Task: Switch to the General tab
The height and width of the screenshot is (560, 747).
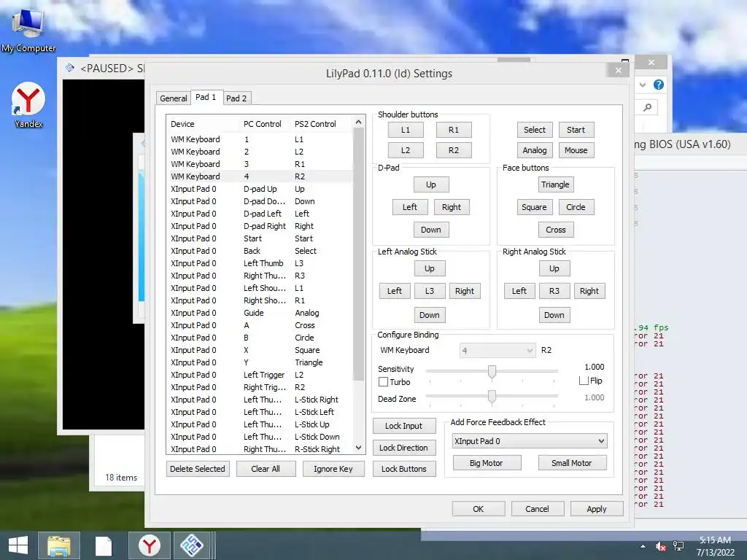Action: 174,98
